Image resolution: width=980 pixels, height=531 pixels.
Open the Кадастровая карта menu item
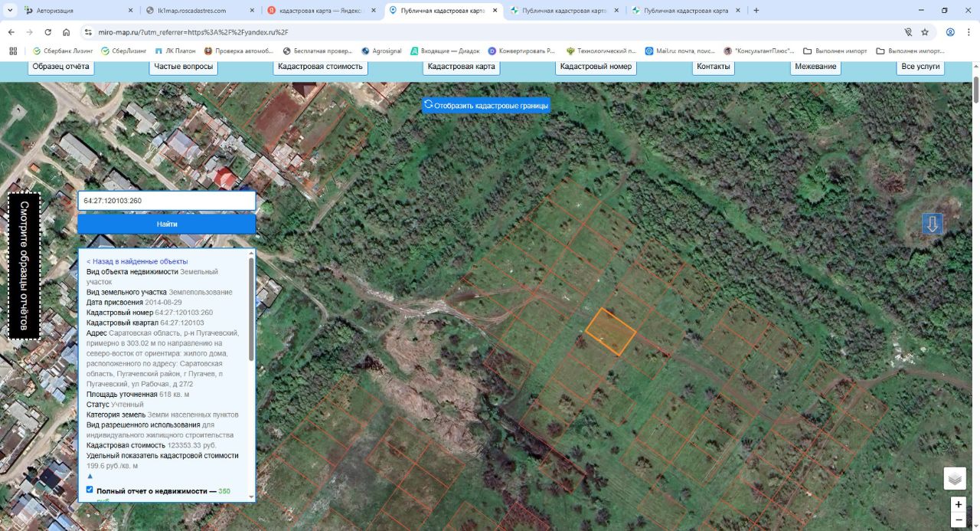pos(462,67)
